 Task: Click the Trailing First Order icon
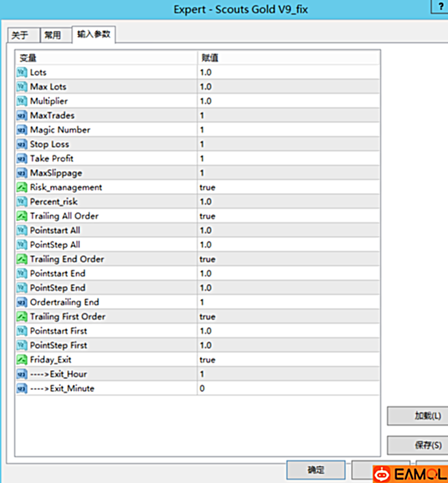coord(22,317)
